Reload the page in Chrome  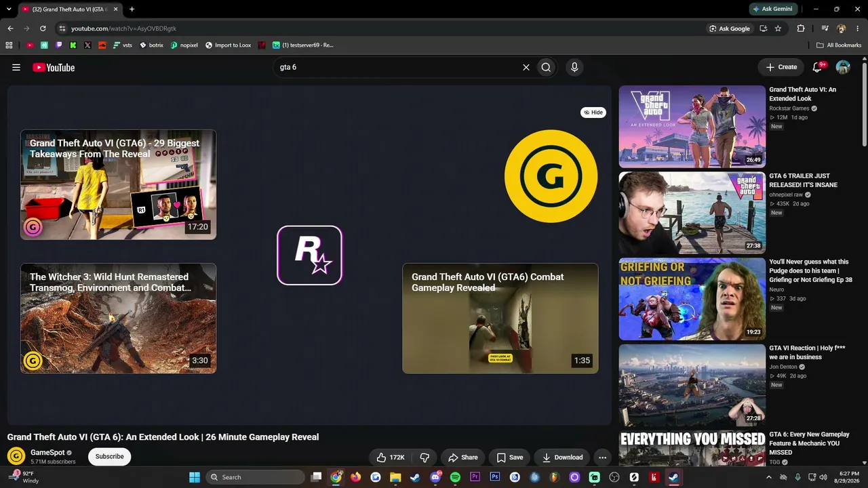[43, 28]
